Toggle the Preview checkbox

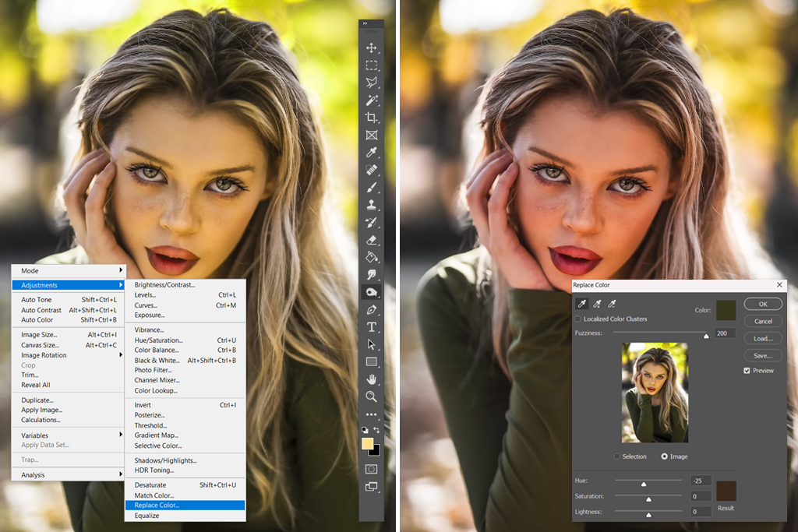[x=747, y=371]
